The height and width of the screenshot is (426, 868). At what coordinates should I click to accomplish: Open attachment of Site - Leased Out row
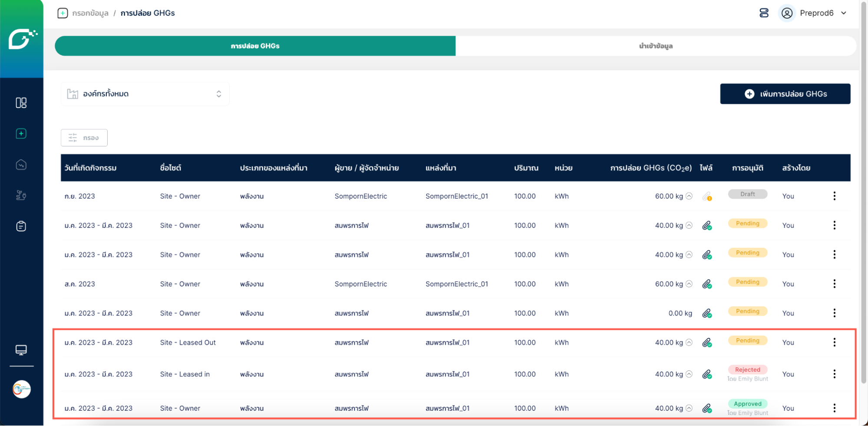(x=707, y=343)
